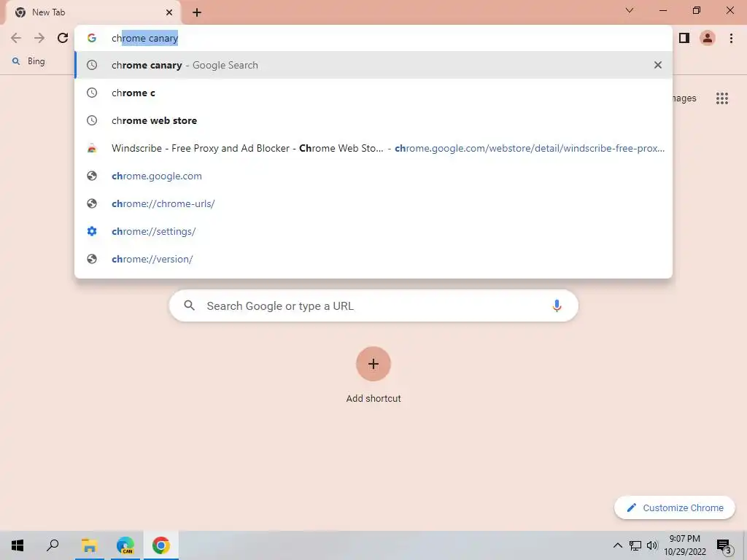The height and width of the screenshot is (560, 747).
Task: Close the New Tab tab
Action: click(169, 12)
